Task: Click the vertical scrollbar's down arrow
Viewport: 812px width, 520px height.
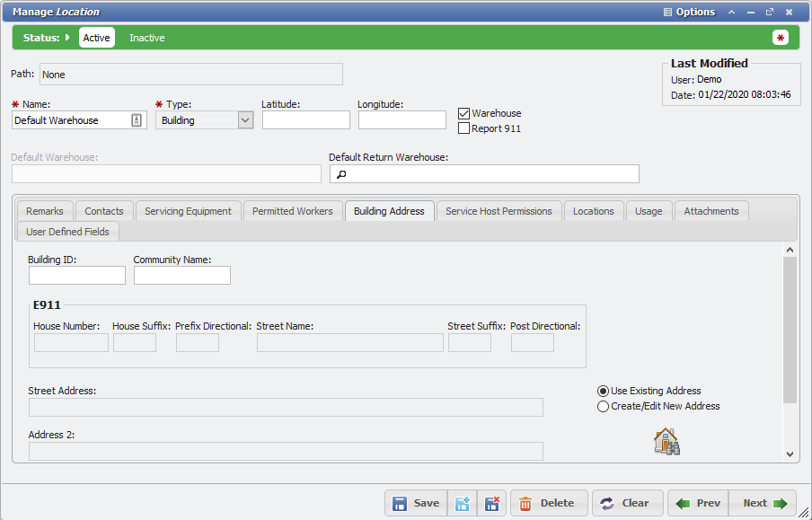Action: pyautogui.click(x=790, y=454)
